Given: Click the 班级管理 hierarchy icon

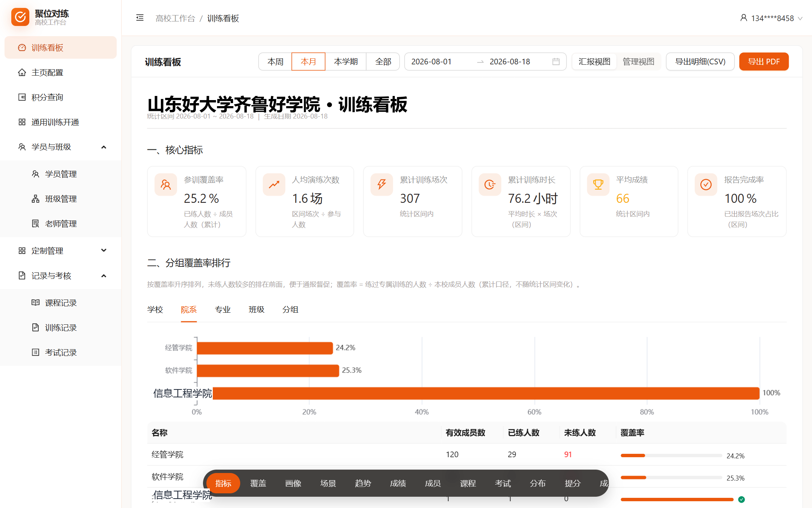Looking at the screenshot, I should tap(35, 199).
